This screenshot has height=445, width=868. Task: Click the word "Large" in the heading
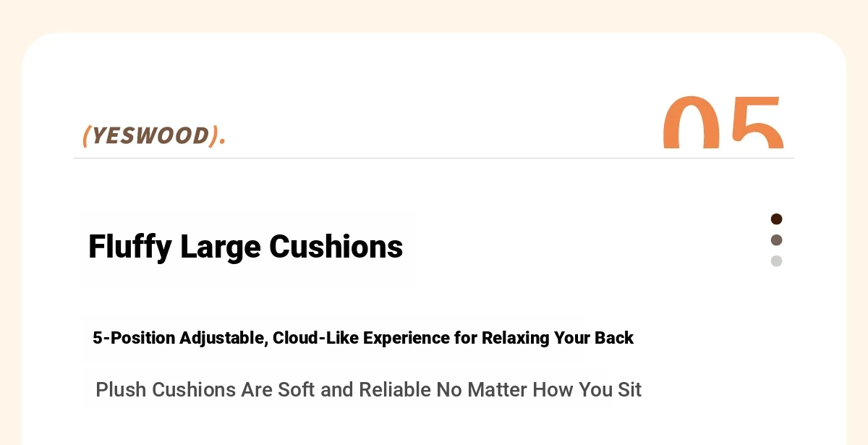tap(220, 247)
